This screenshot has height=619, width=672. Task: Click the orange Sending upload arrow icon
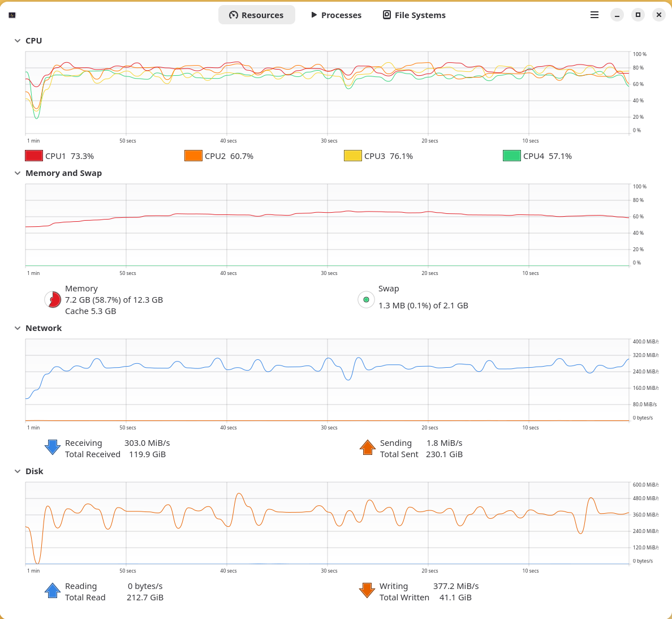367,447
